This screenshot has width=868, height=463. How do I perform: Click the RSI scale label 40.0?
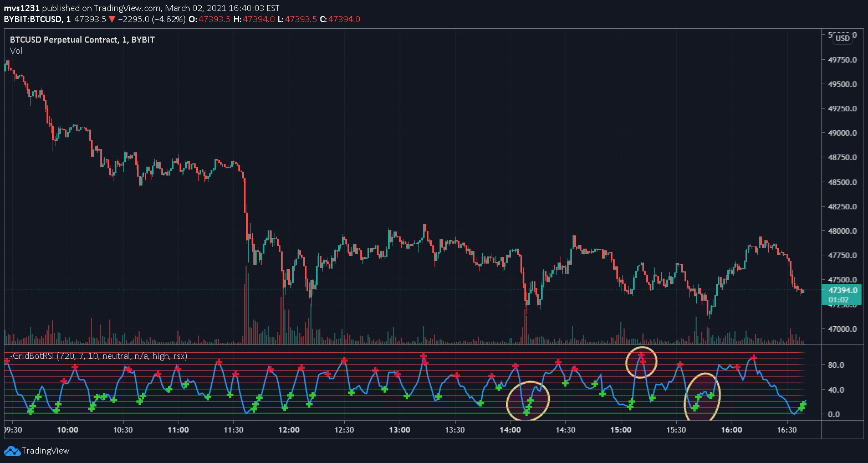click(x=836, y=390)
